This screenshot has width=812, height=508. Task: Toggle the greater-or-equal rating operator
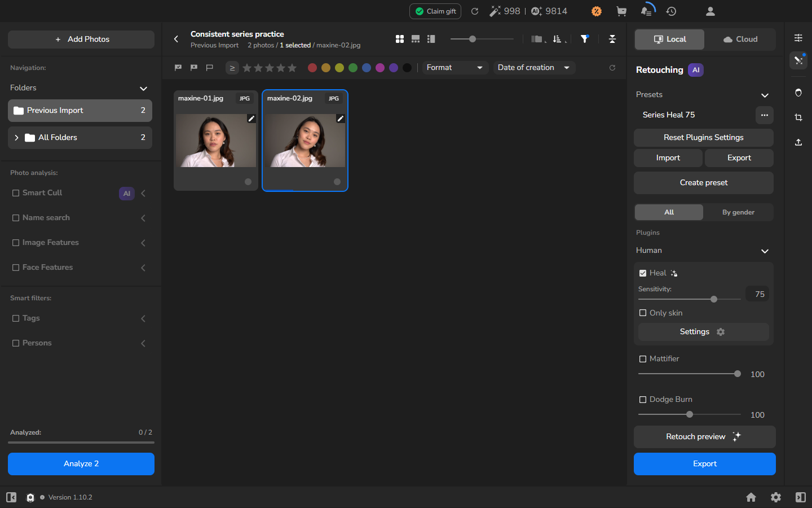point(232,68)
